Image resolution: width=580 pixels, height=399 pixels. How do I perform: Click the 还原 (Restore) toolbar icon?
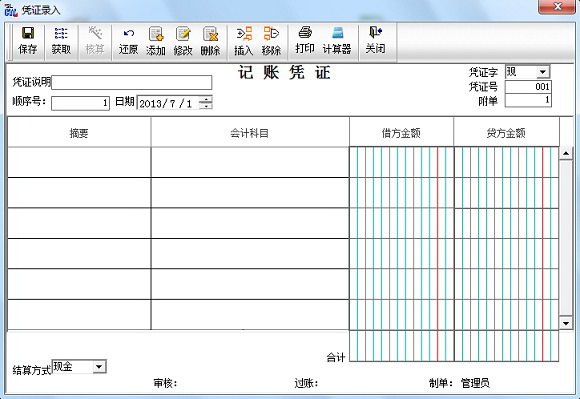[x=128, y=41]
